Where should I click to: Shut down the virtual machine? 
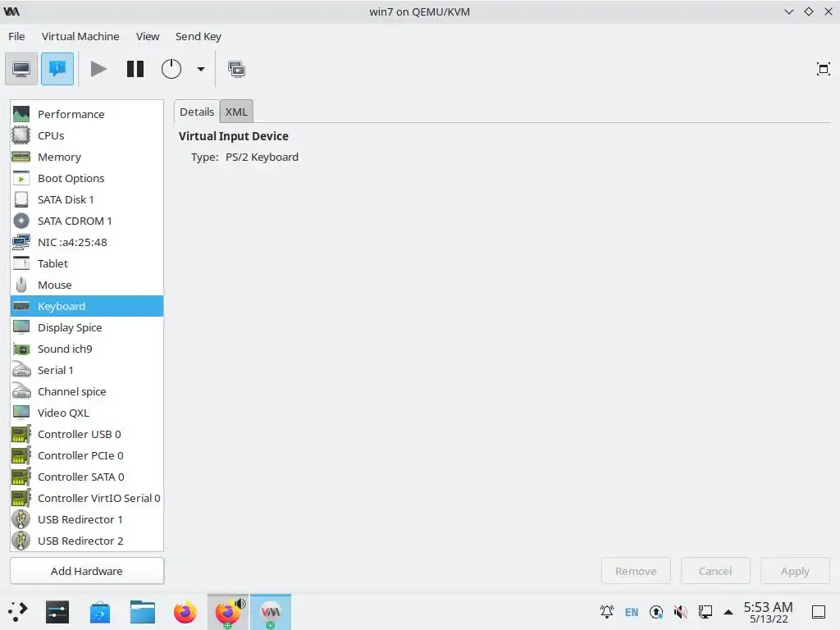click(171, 69)
